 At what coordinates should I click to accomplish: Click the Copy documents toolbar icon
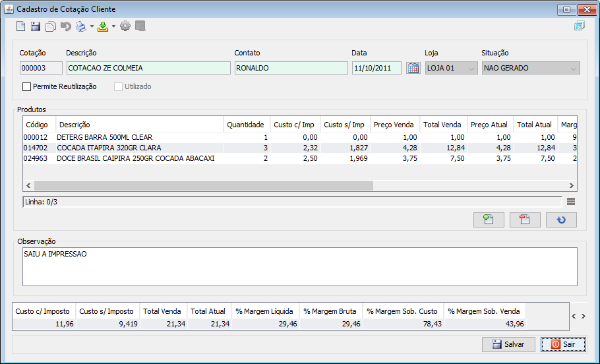[51, 26]
